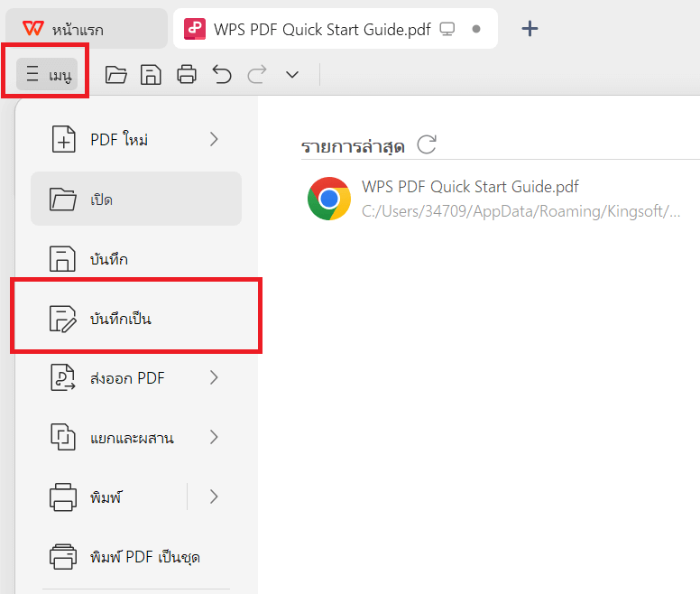Image resolution: width=700 pixels, height=594 pixels.
Task: Click the Open folder icon in toolbar
Action: pyautogui.click(x=116, y=75)
